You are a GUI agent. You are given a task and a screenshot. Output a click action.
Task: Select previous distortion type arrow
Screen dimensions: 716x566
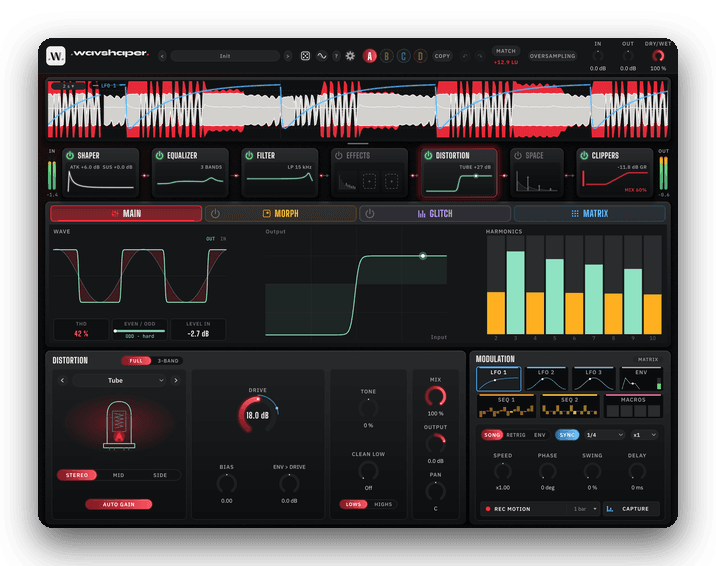63,380
